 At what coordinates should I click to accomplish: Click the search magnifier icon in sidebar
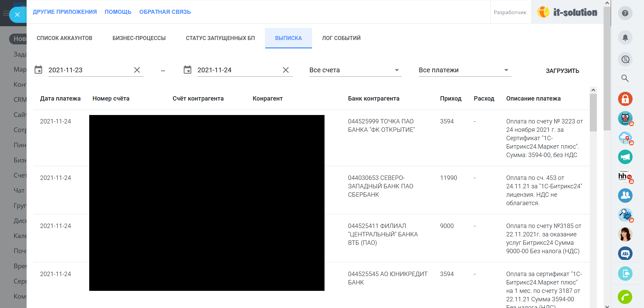(x=625, y=78)
